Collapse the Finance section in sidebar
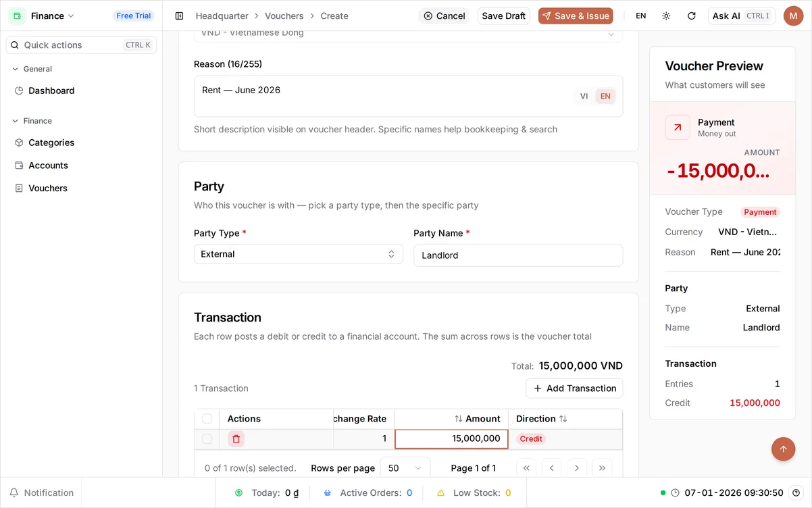 pos(32,121)
